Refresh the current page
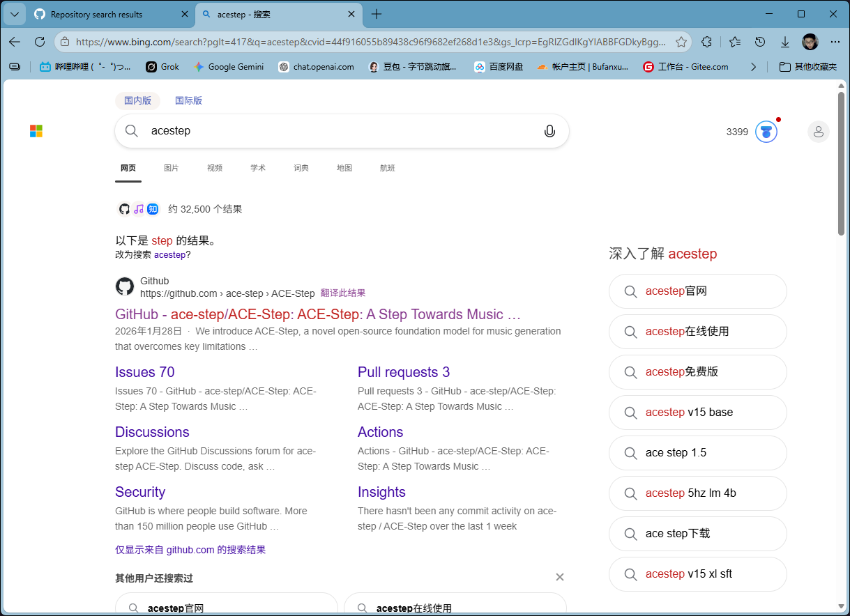850x616 pixels. 40,42
